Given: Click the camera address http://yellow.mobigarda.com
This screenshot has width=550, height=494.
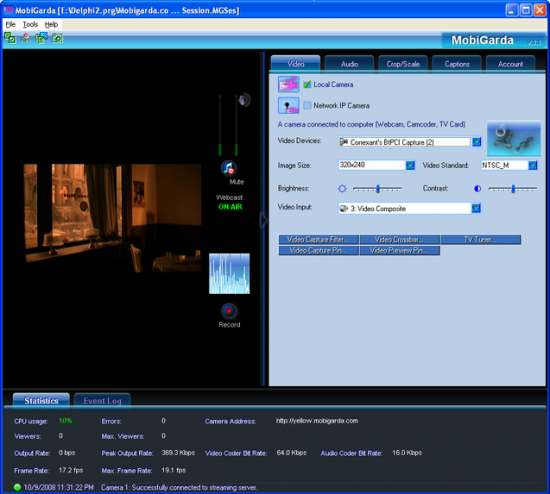Looking at the screenshot, I should click(x=317, y=421).
